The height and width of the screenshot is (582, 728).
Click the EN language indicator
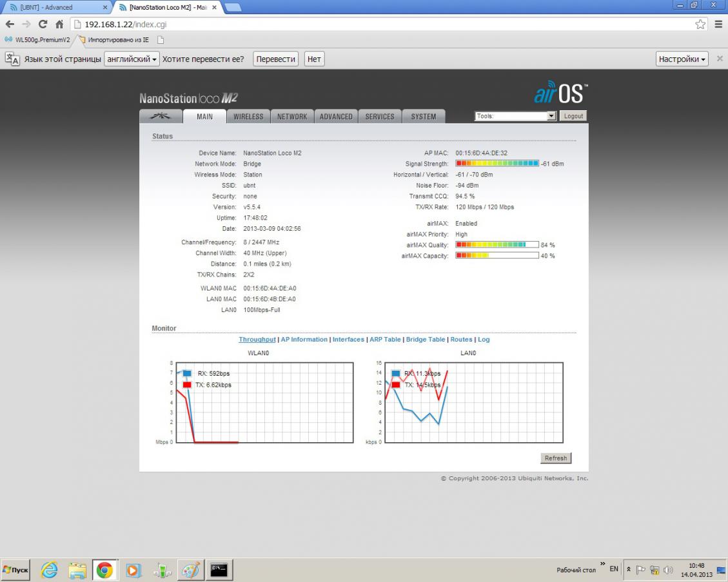tap(614, 569)
